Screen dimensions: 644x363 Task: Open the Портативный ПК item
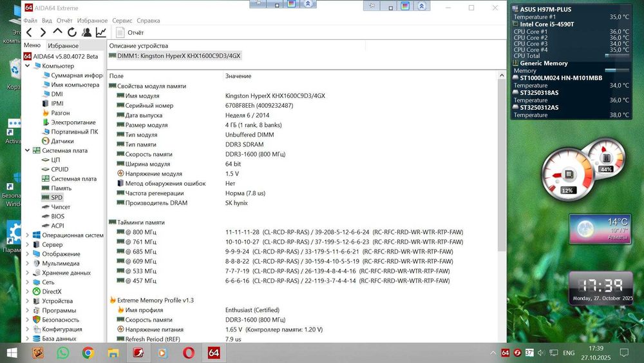[x=70, y=132]
